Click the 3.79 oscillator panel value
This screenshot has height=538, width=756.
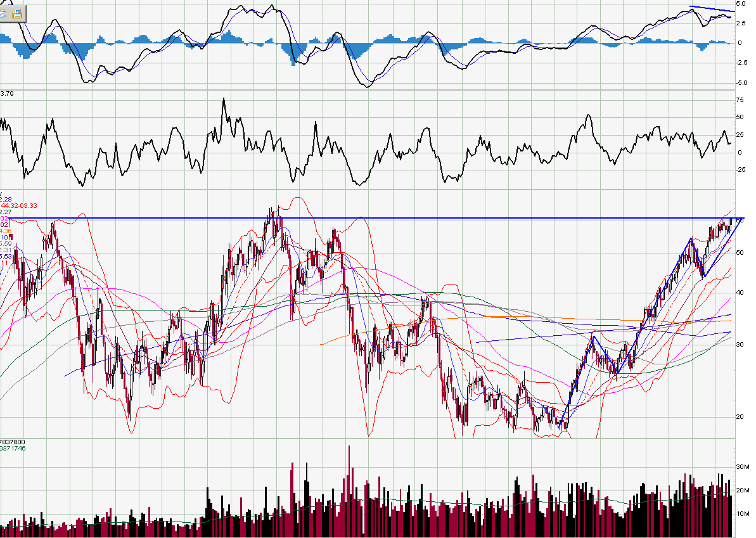(x=7, y=94)
